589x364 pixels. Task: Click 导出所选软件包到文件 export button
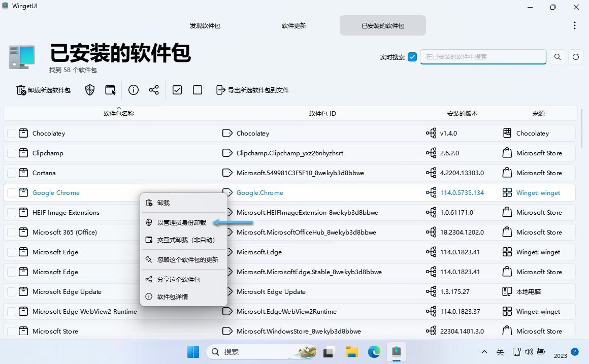pyautogui.click(x=252, y=90)
